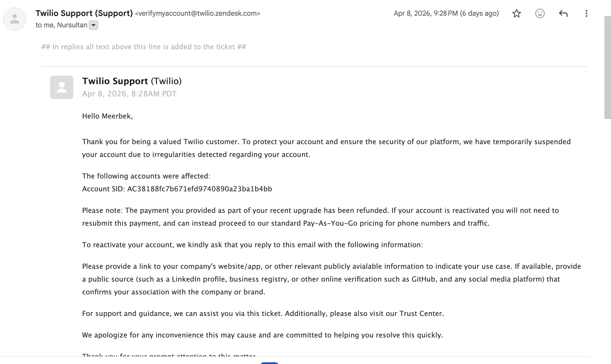Click the 'Hello Meerbek,' greeting

107,116
